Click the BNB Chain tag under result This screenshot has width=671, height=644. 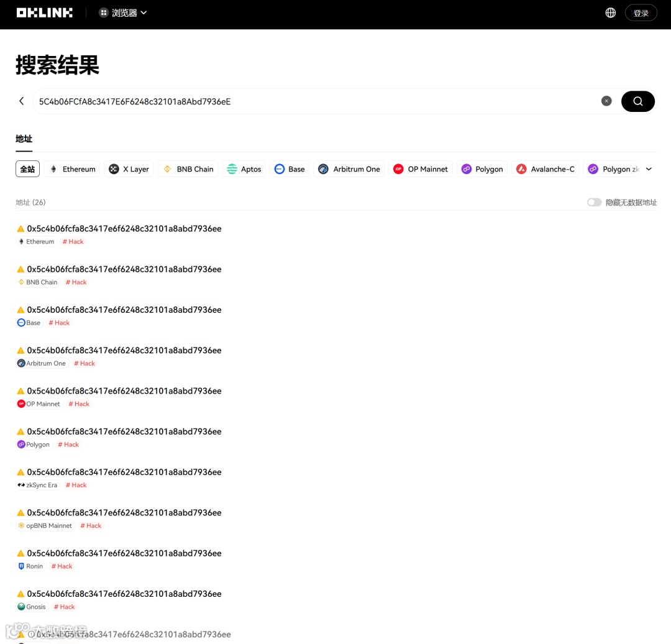38,282
